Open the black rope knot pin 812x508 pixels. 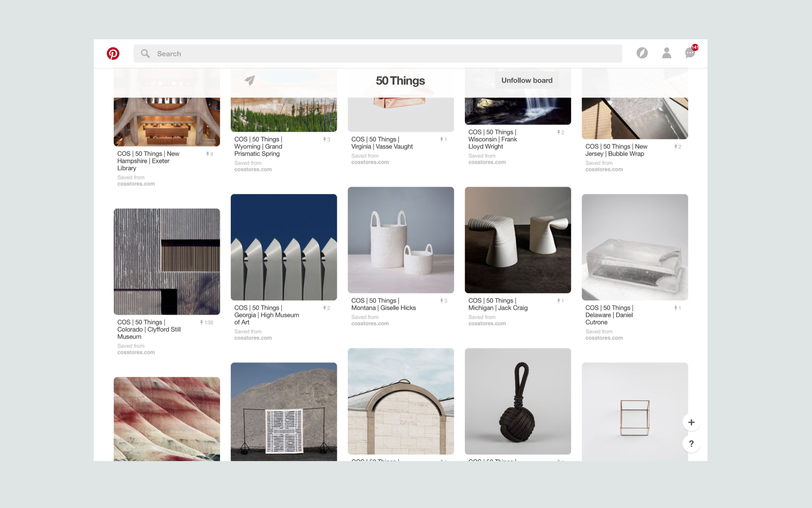pyautogui.click(x=518, y=401)
